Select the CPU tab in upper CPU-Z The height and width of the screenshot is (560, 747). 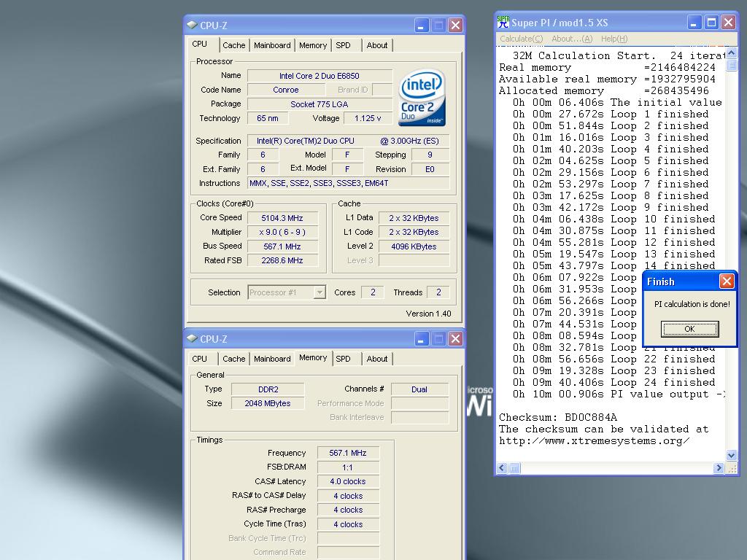coord(200,44)
